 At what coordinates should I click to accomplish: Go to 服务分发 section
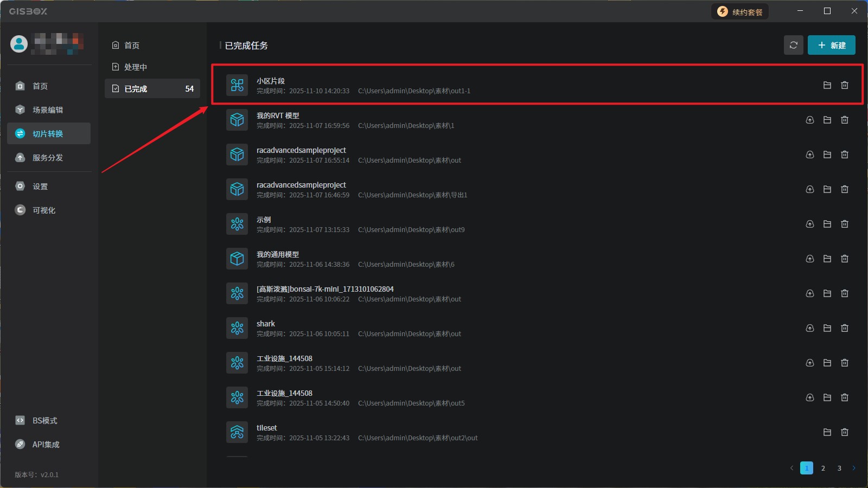(48, 157)
